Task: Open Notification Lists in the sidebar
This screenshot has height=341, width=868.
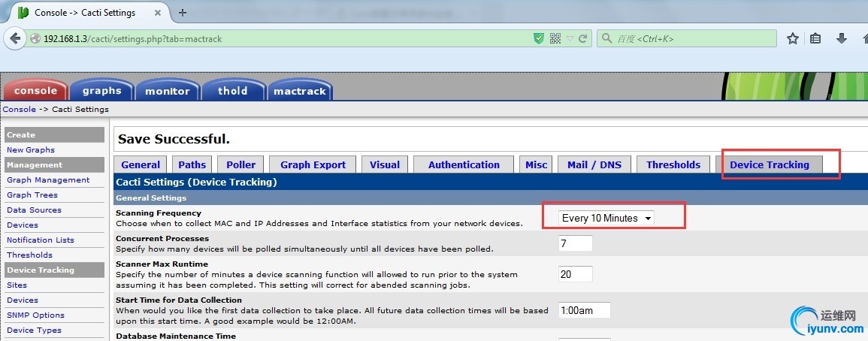Action: [x=41, y=240]
